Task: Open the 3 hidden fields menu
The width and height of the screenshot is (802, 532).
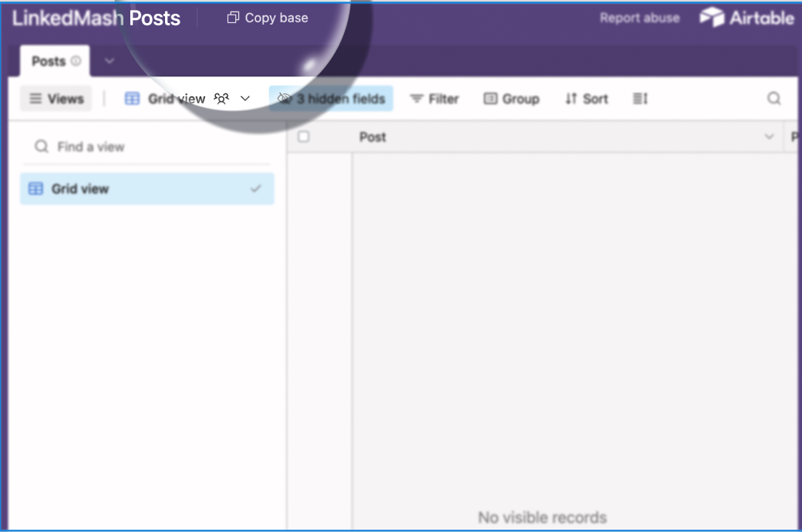Action: (x=331, y=99)
